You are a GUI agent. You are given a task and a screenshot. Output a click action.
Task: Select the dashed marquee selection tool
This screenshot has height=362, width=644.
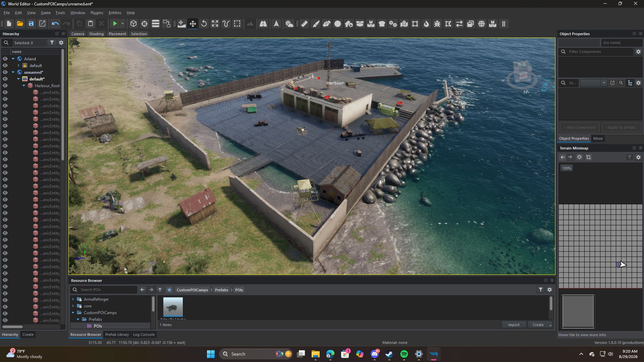click(237, 24)
